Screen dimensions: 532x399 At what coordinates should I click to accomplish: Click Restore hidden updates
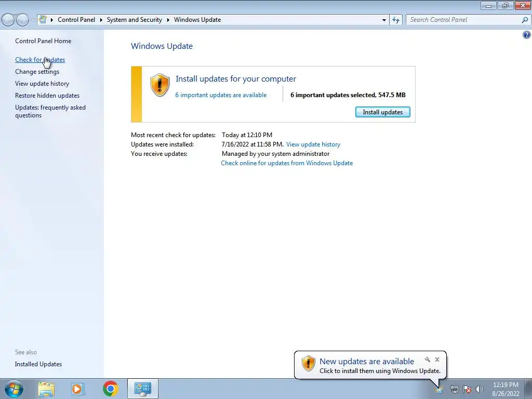[x=47, y=96]
